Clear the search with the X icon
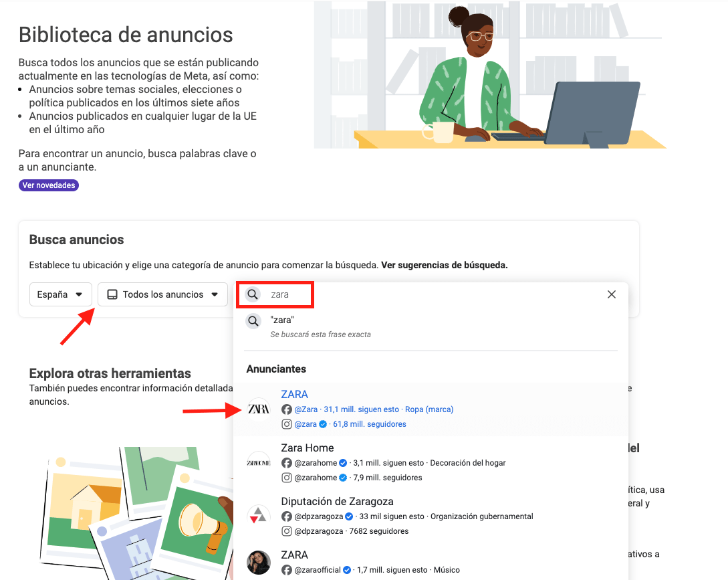Viewport: 728px width, 580px height. [612, 294]
